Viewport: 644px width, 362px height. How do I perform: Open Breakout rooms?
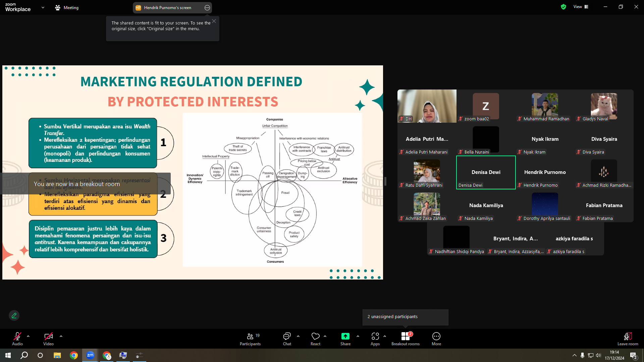click(x=406, y=339)
